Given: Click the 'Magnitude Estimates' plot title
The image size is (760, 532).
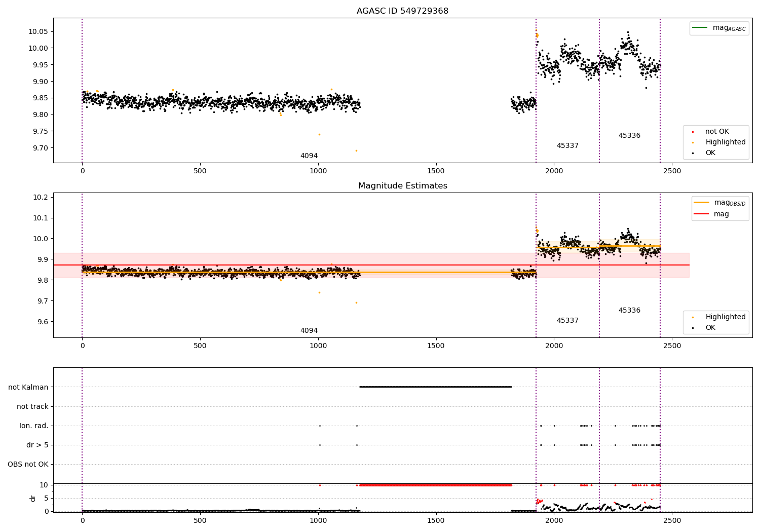Looking at the screenshot, I should pyautogui.click(x=402, y=186).
